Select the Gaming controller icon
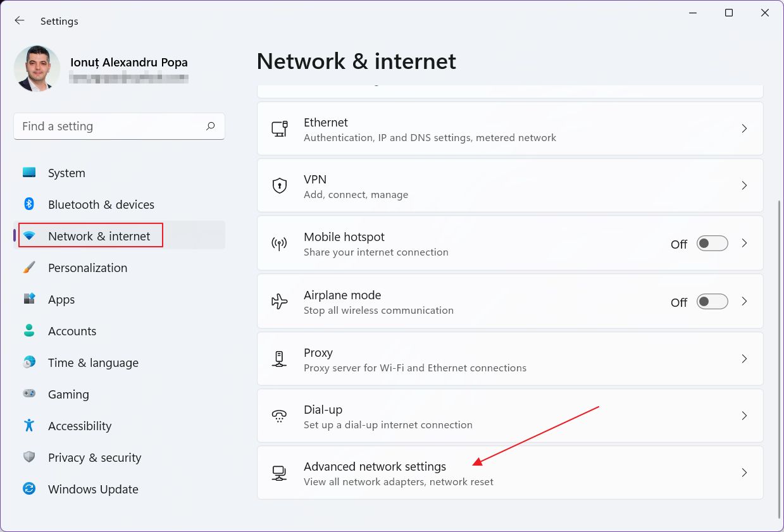 29,394
